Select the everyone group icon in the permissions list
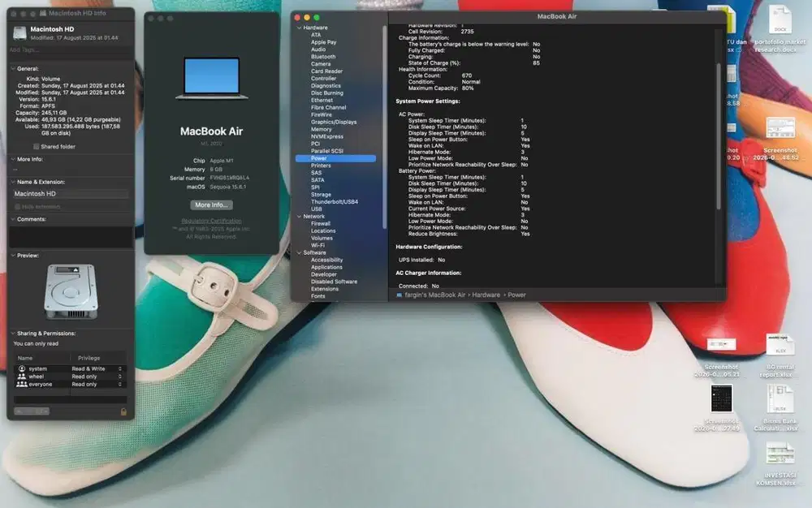This screenshot has width=812, height=508. coord(22,384)
